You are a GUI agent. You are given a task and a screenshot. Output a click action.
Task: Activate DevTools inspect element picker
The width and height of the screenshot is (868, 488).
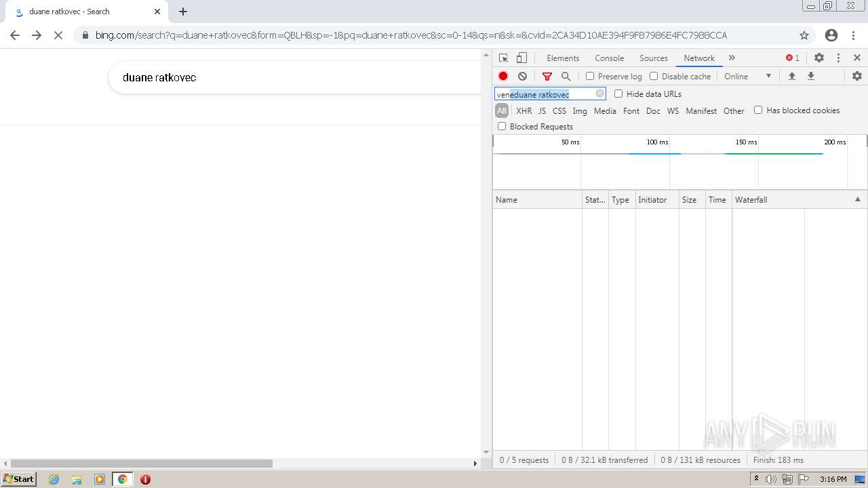pos(503,58)
